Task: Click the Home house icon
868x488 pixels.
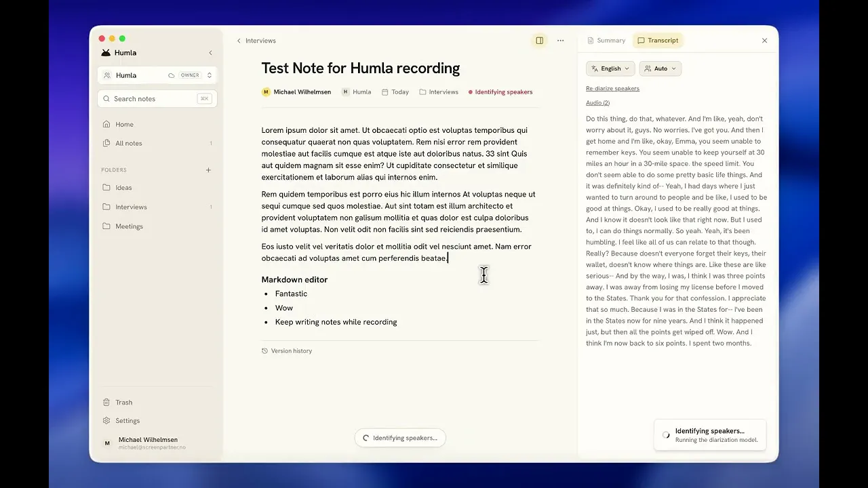Action: 106,124
